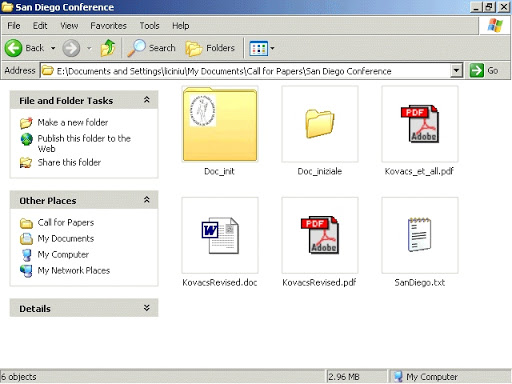512x384 pixels.
Task: Click the File and Folder Tasks header title
Action: point(66,101)
